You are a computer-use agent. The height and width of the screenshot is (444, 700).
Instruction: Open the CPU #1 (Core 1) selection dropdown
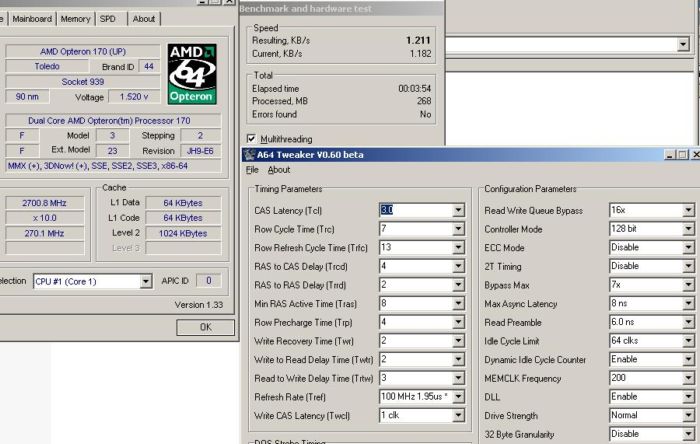(x=146, y=282)
